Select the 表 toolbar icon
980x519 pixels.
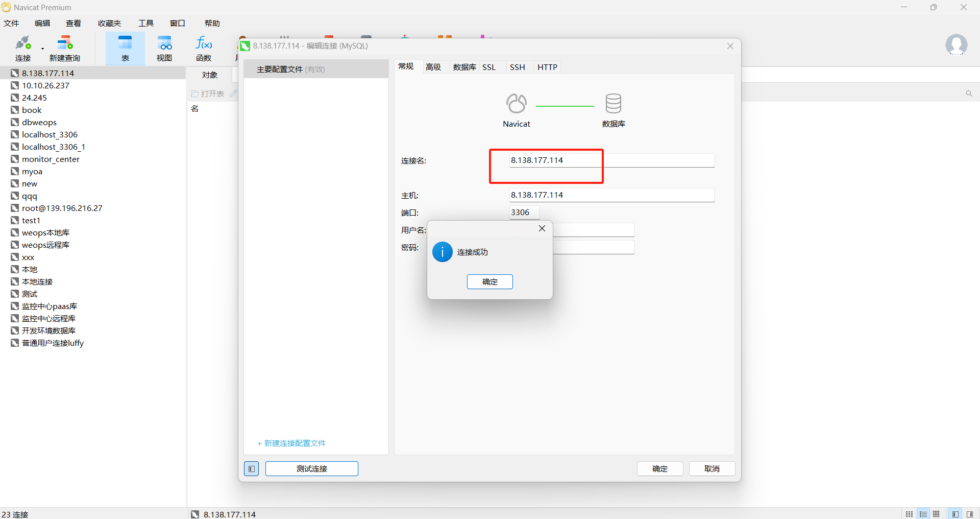click(x=125, y=42)
